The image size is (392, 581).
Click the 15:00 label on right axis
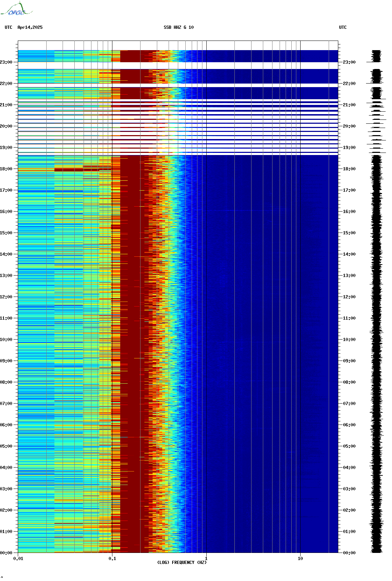(349, 233)
